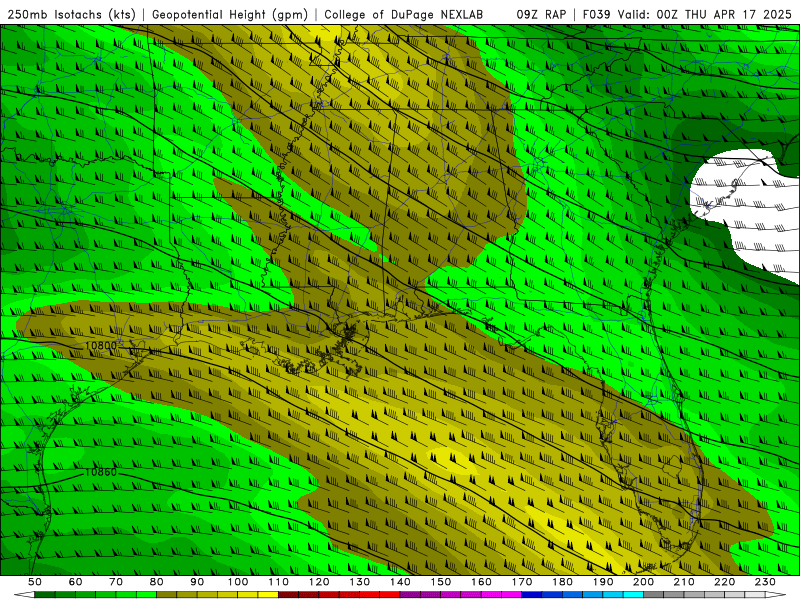Click the 170 value on color scale

pyautogui.click(x=522, y=582)
